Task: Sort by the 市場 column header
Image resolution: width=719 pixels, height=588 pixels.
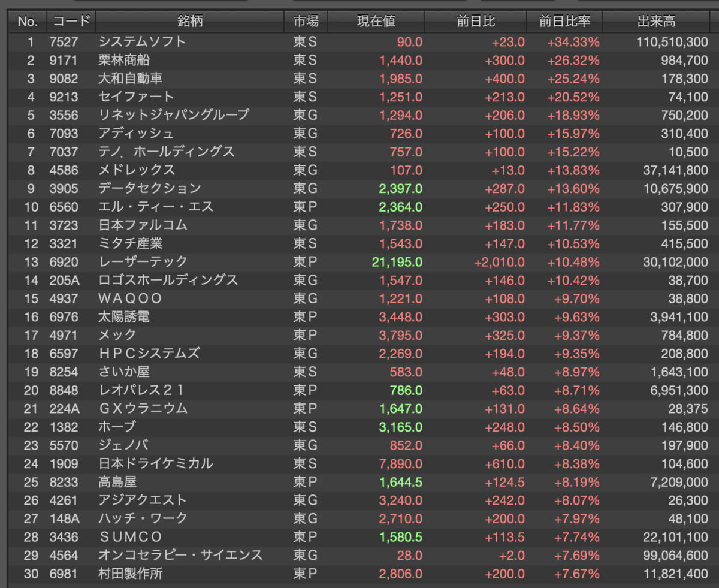Action: click(x=306, y=22)
